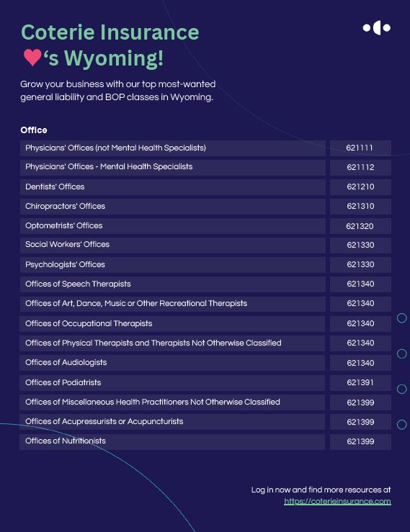Click the 'Grow your business' intro paragraph
The width and height of the screenshot is (410, 532).
pos(118,91)
